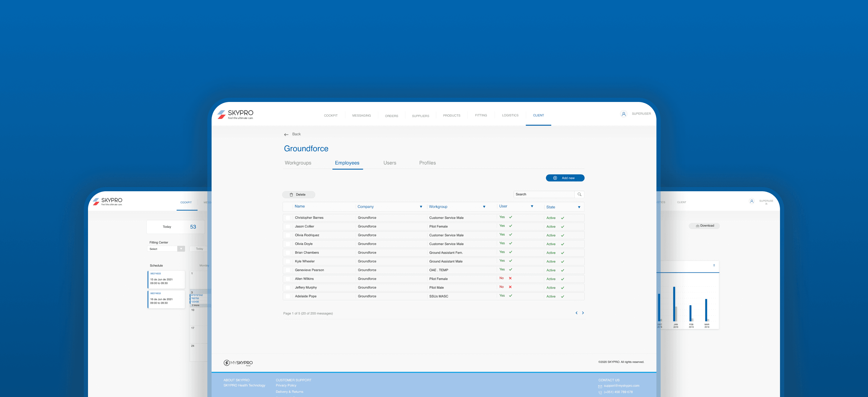Click 'Jeffery Murphy' name cell
Viewport: 868px width, 397px height.
306,288
